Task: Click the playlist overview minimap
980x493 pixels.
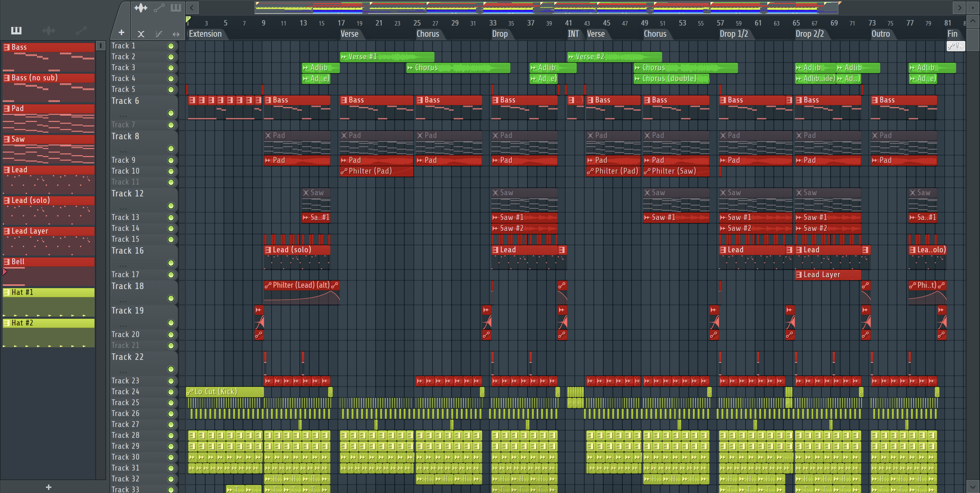Action: tap(547, 7)
